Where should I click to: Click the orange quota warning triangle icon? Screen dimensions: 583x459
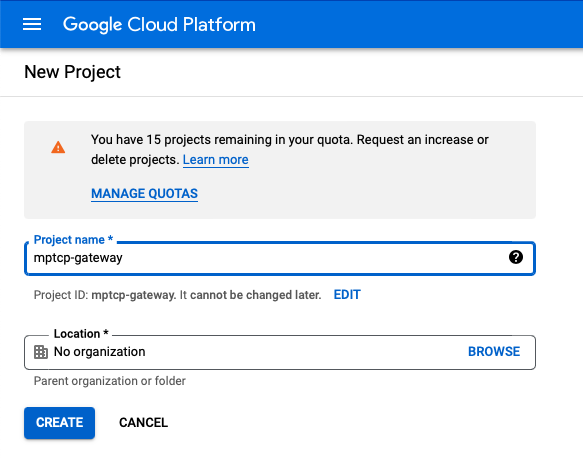tap(58, 147)
